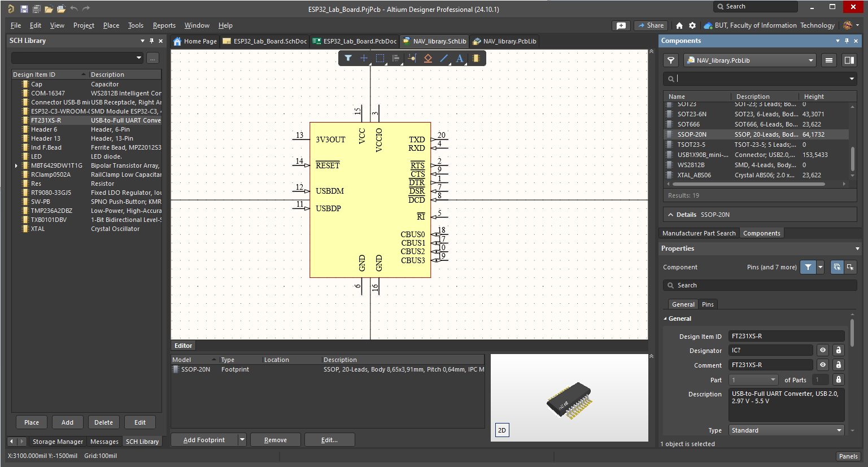Click the 3D footprint preview thumbnail
868x467 pixels.
coord(569,400)
